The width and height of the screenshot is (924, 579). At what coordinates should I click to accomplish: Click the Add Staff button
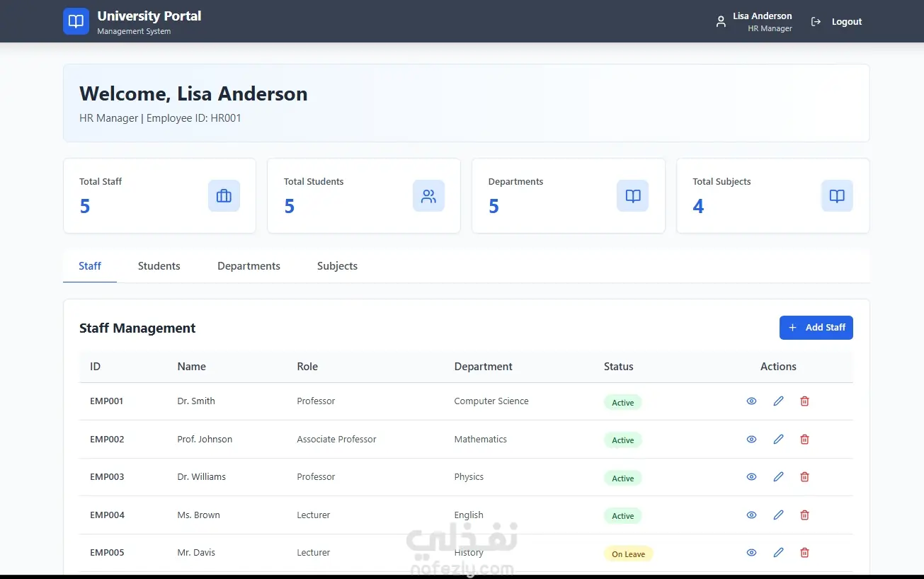pyautogui.click(x=816, y=328)
